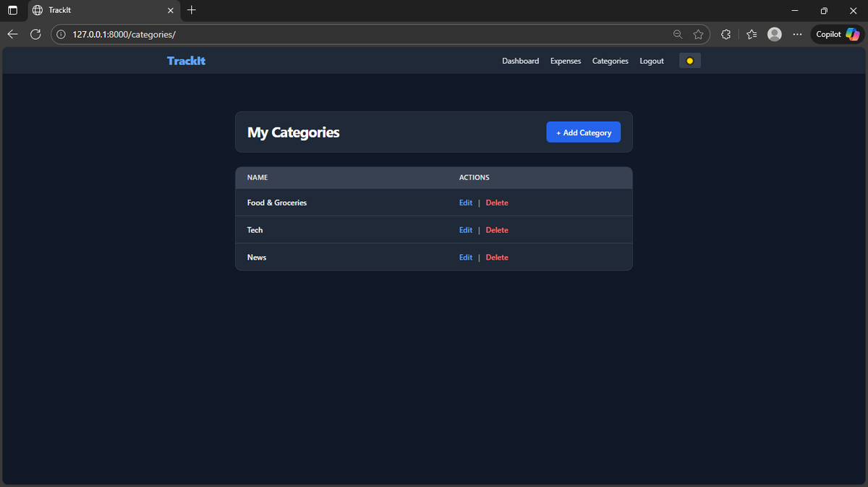Click the TrackIt logo link
This screenshot has height=487, width=868.
click(186, 61)
